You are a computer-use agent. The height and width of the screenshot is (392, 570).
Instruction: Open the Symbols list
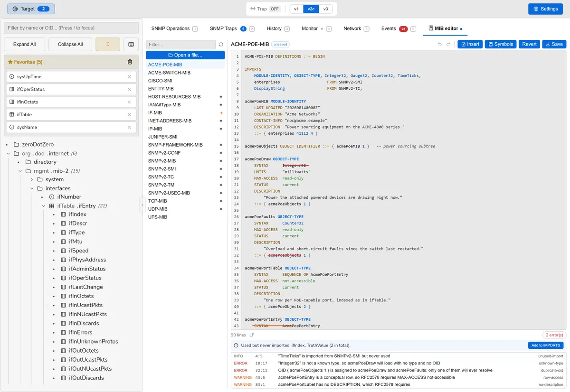click(501, 44)
